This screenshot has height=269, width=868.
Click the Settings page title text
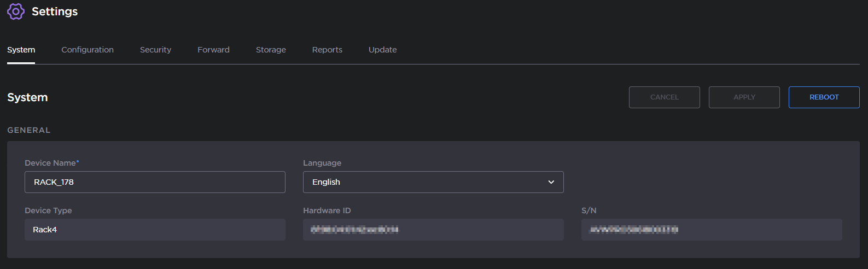(55, 11)
